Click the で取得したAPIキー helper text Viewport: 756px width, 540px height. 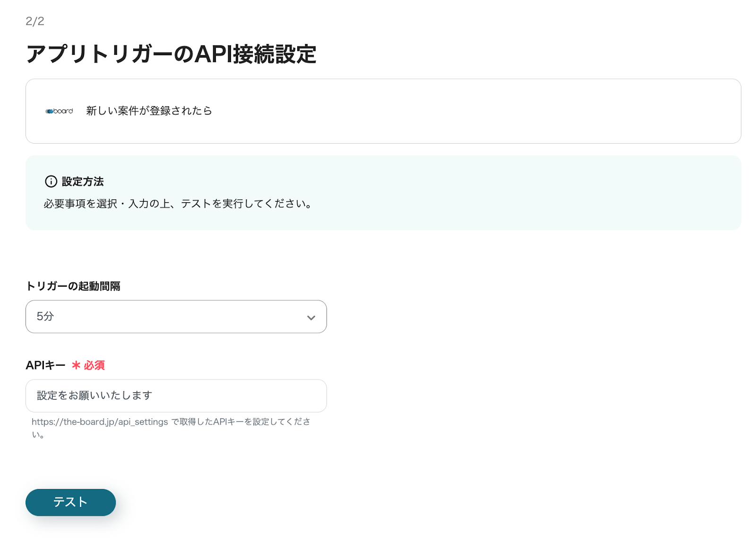240,422
